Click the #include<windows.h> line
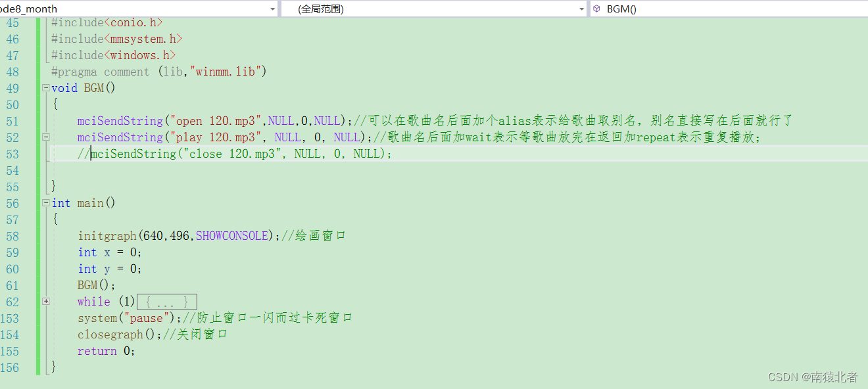Image resolution: width=868 pixels, height=389 pixels. [113, 55]
